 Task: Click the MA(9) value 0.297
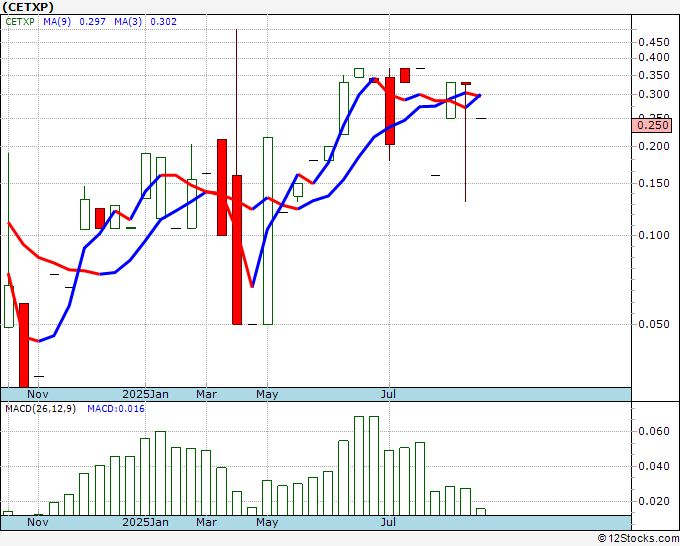92,21
